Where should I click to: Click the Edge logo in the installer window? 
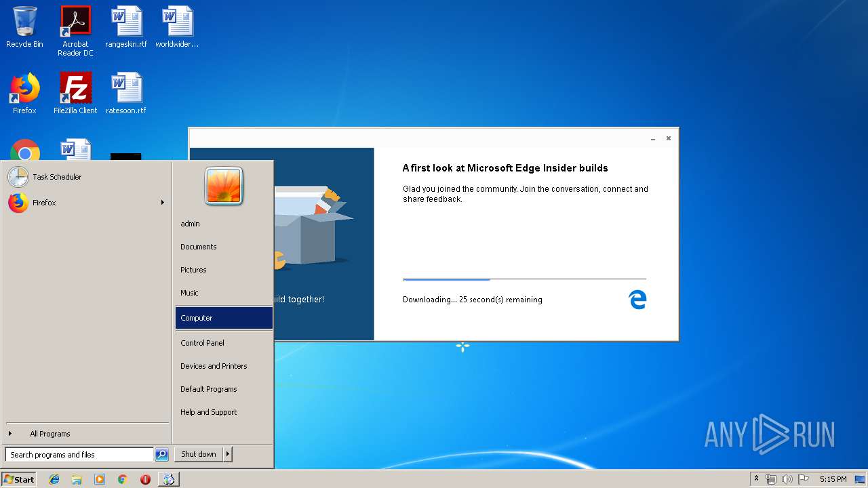point(637,300)
